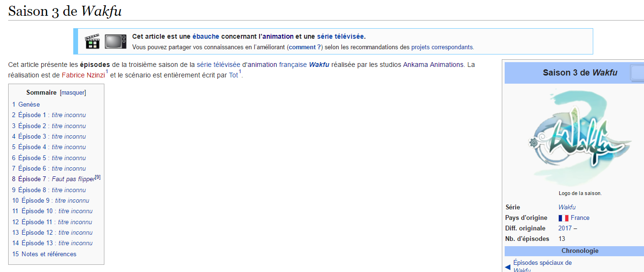Open the Fabrice Nzinzi red link

click(x=83, y=75)
